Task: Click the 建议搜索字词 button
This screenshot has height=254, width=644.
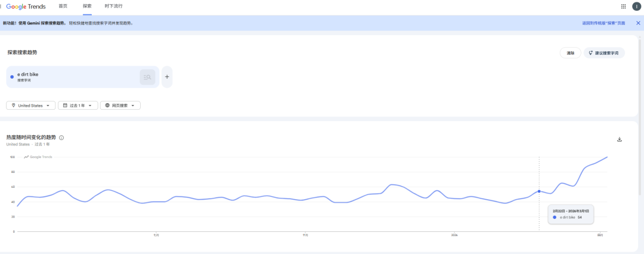Action: click(603, 53)
